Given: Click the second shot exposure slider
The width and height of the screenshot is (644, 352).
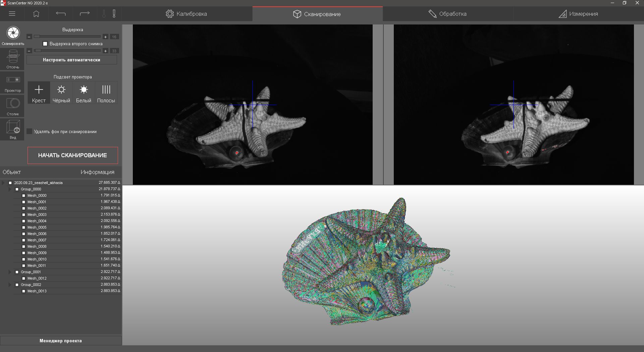Looking at the screenshot, I should coord(67,51).
